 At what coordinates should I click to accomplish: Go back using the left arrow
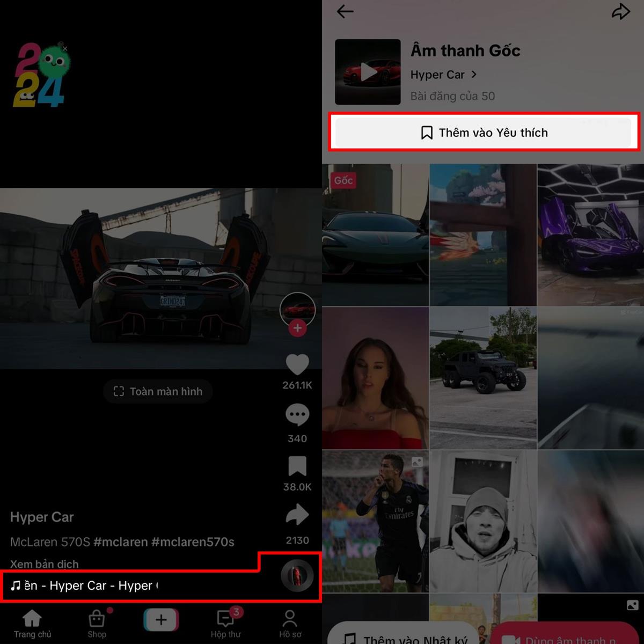pos(345,11)
